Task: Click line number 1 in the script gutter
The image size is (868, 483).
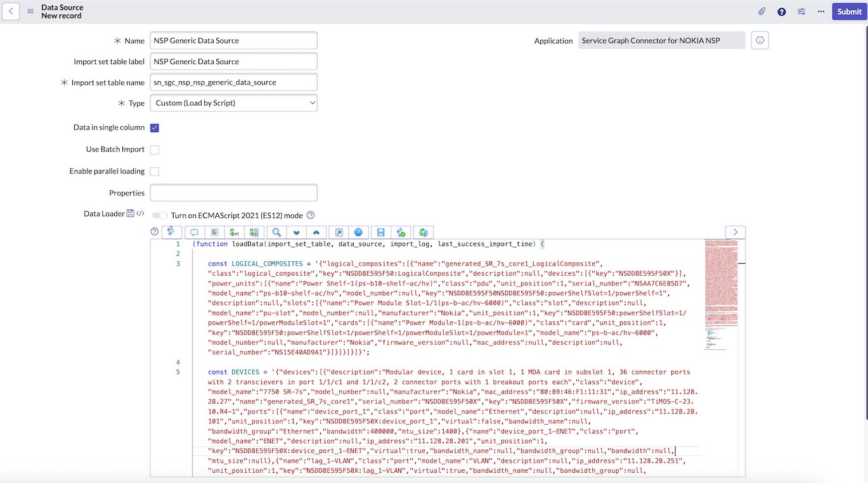Action: [x=178, y=244]
